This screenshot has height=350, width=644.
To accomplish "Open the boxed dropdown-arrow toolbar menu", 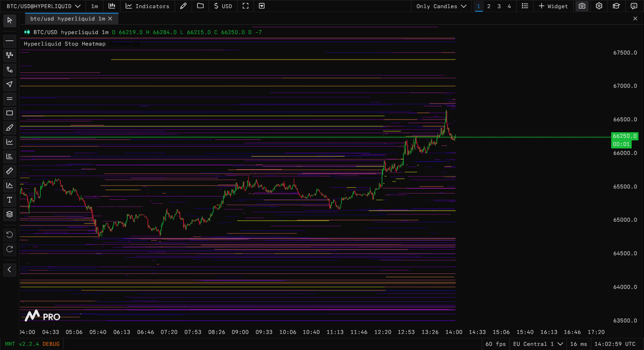I will [261, 6].
